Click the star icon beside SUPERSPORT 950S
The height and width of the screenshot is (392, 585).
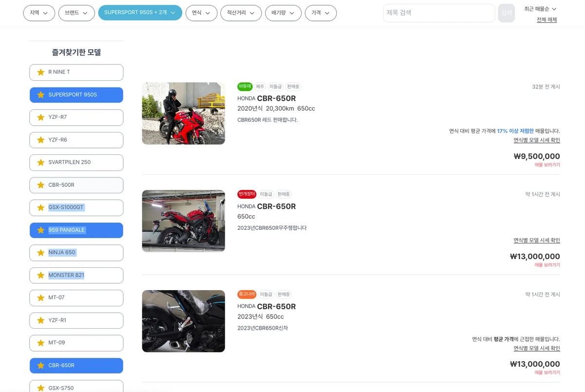41,95
